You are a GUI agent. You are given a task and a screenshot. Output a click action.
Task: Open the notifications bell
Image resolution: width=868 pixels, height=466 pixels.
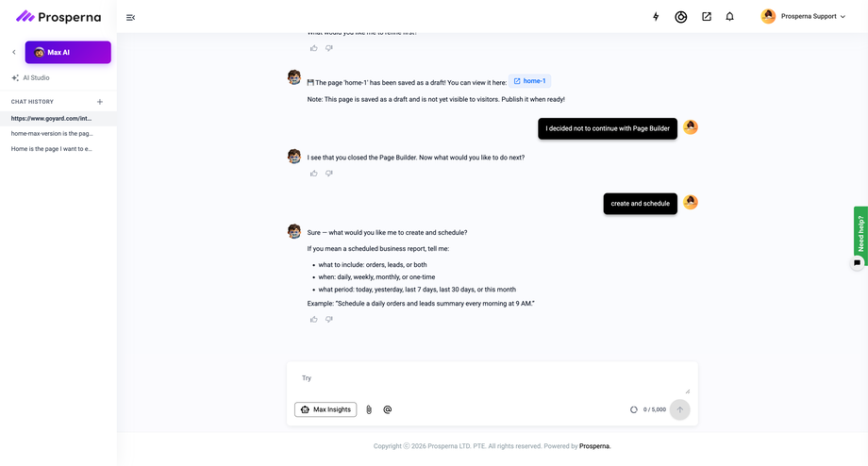[729, 17]
